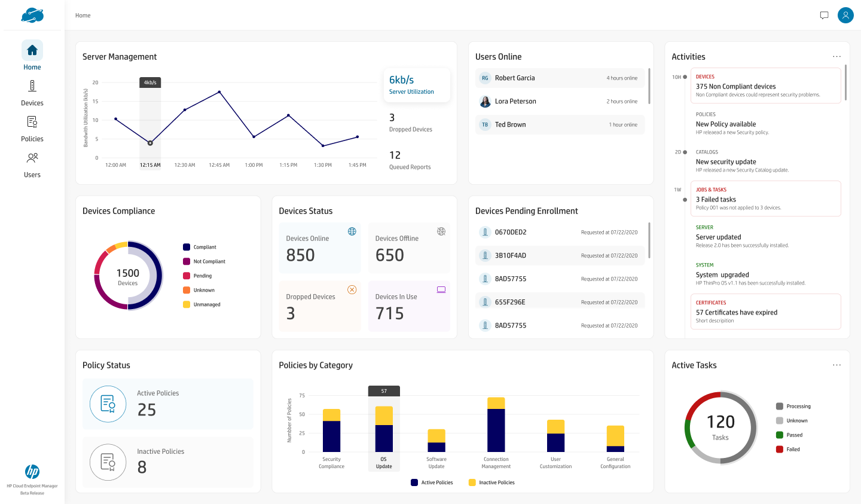Toggle Passed legend swatch in Active Tasks
The width and height of the screenshot is (861, 504).
(780, 435)
